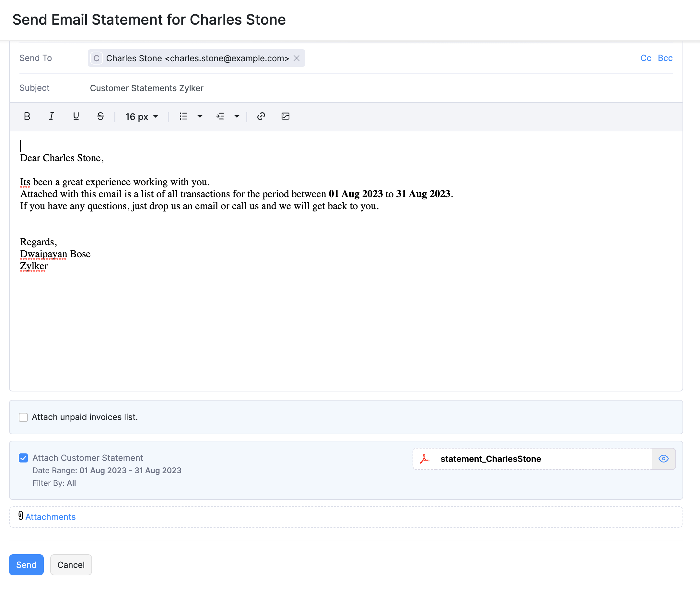Click the PDF icon for statement_CharlesStone
Viewport: 700px width, 600px height.
point(425,459)
